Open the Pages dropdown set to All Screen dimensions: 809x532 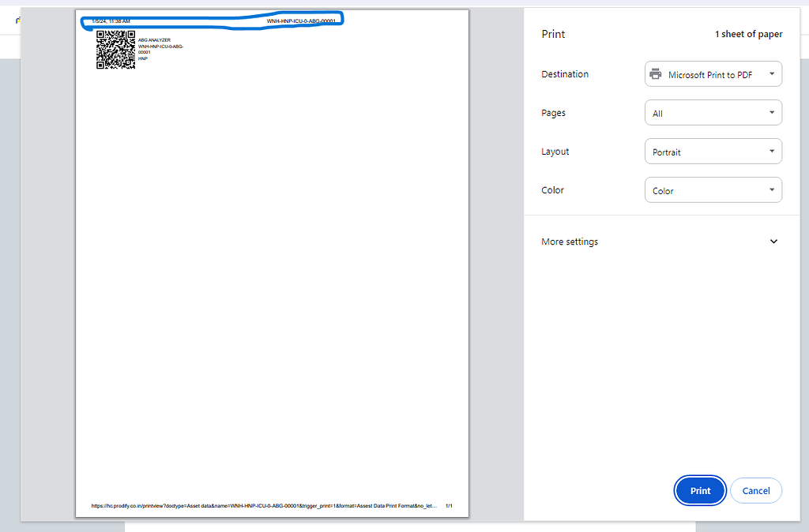pos(711,112)
